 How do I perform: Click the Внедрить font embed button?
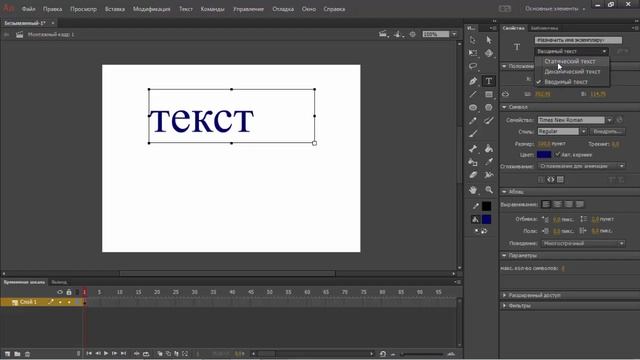[x=607, y=131]
